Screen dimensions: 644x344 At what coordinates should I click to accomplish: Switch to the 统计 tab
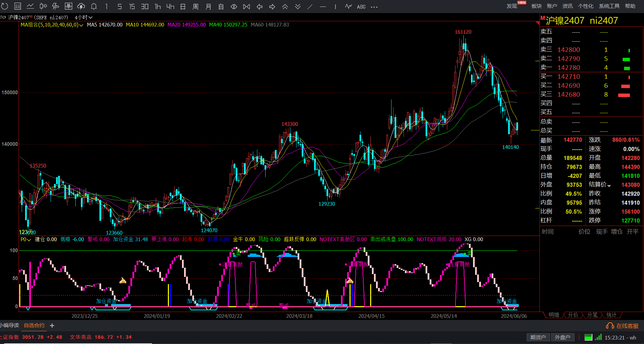(x=612, y=315)
